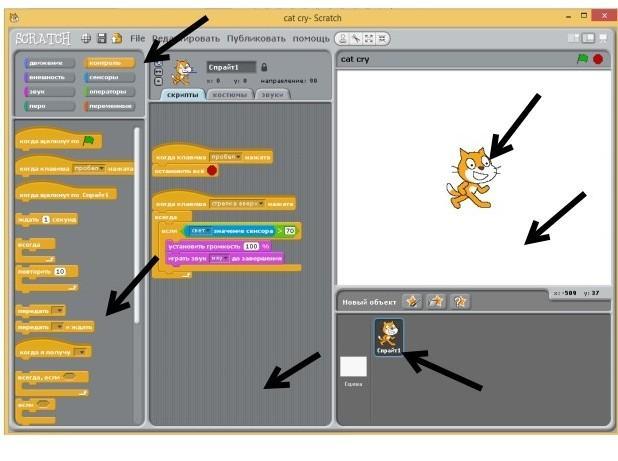Open sensor type dropdown in значение сенсора block
This screenshot has height=461, width=618.
pos(199,230)
